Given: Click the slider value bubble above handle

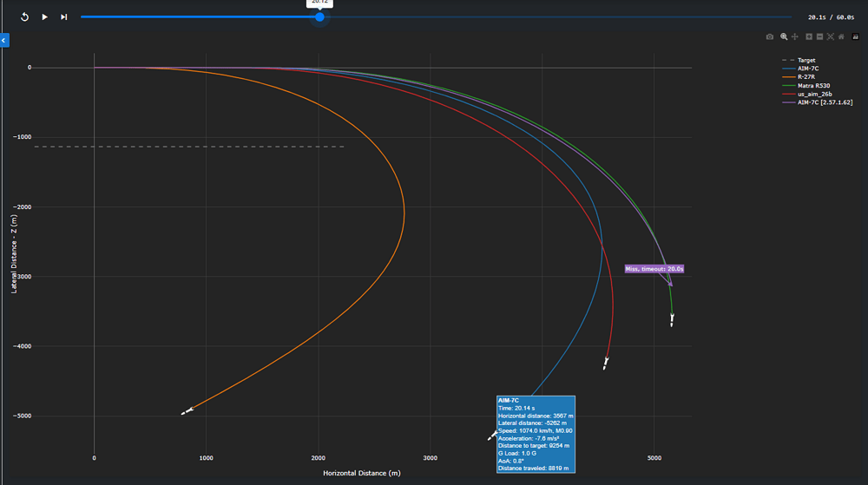Looking at the screenshot, I should [319, 3].
